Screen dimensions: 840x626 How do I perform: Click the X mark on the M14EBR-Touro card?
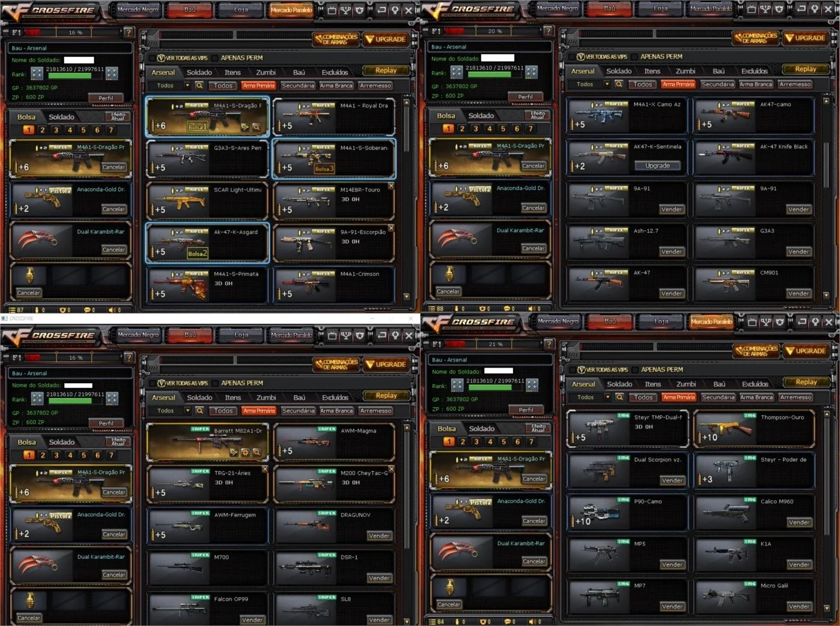(x=391, y=186)
